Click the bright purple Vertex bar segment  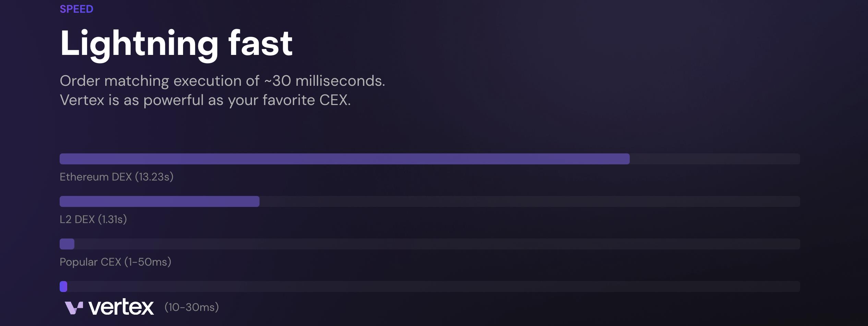pos(63,287)
